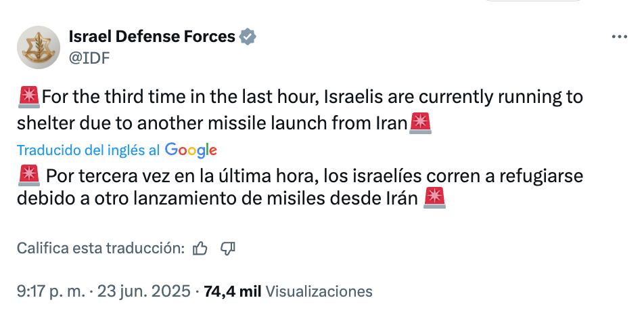Click the Israel Defense Forces display name

pyautogui.click(x=152, y=37)
